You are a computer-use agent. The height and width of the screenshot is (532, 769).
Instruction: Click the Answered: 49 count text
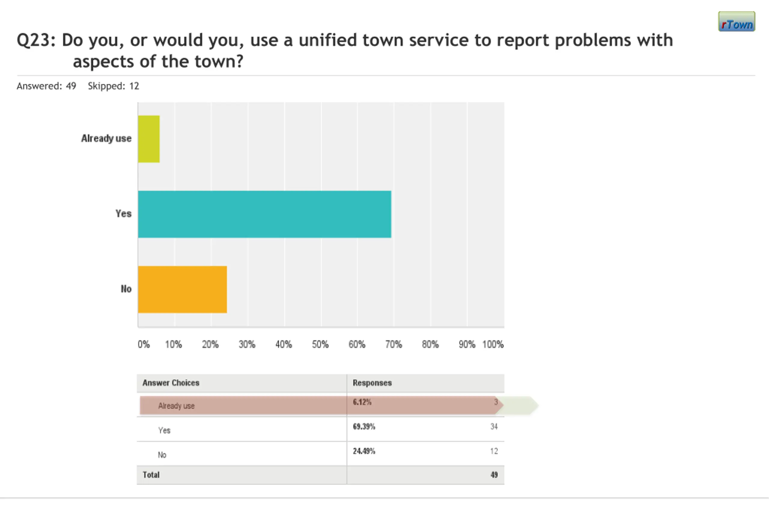pos(46,86)
